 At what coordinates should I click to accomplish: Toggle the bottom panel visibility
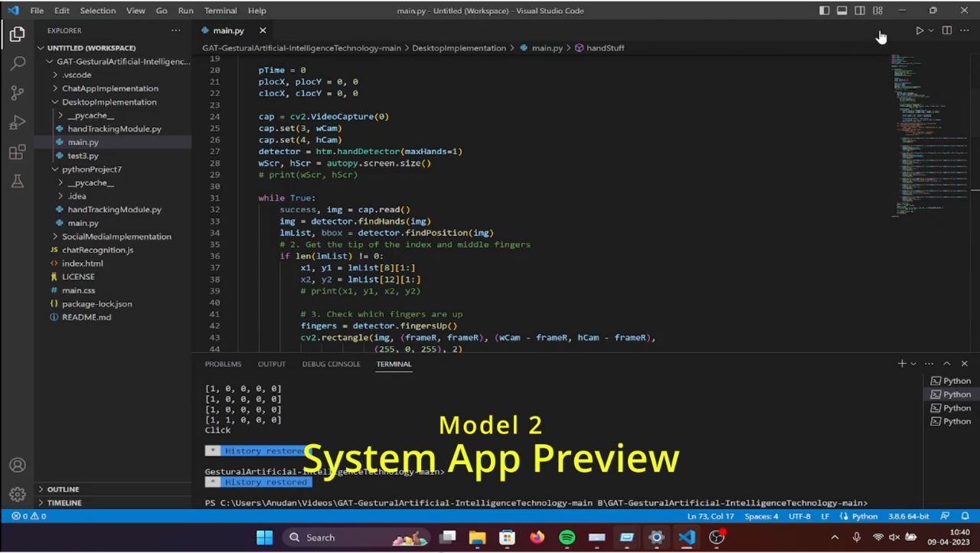coord(841,11)
